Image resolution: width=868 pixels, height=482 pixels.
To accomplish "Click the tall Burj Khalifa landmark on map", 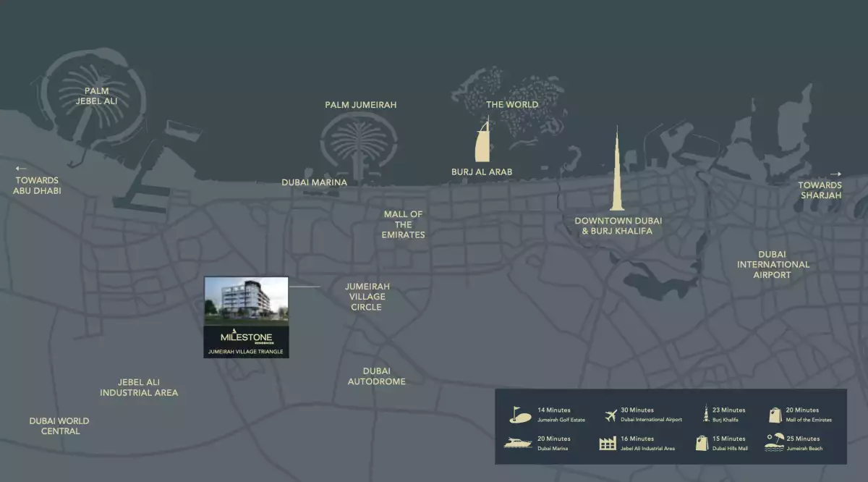I will pyautogui.click(x=617, y=170).
